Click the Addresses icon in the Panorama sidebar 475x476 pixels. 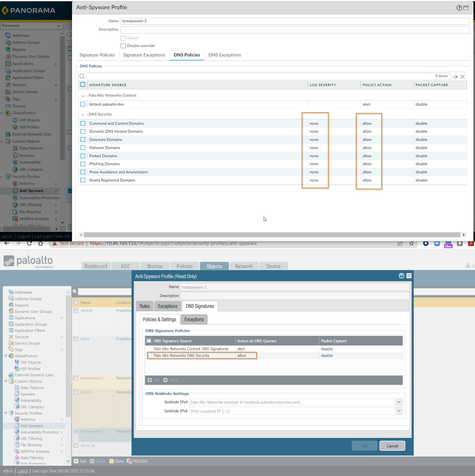click(8, 36)
